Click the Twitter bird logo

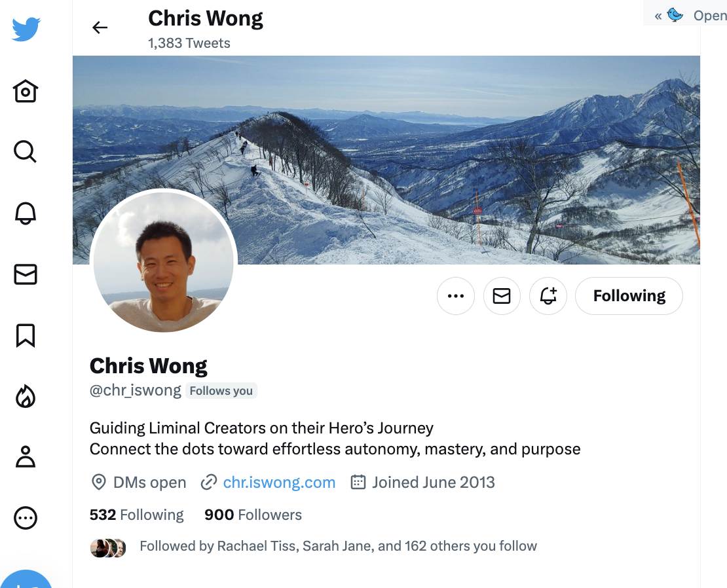click(x=26, y=29)
